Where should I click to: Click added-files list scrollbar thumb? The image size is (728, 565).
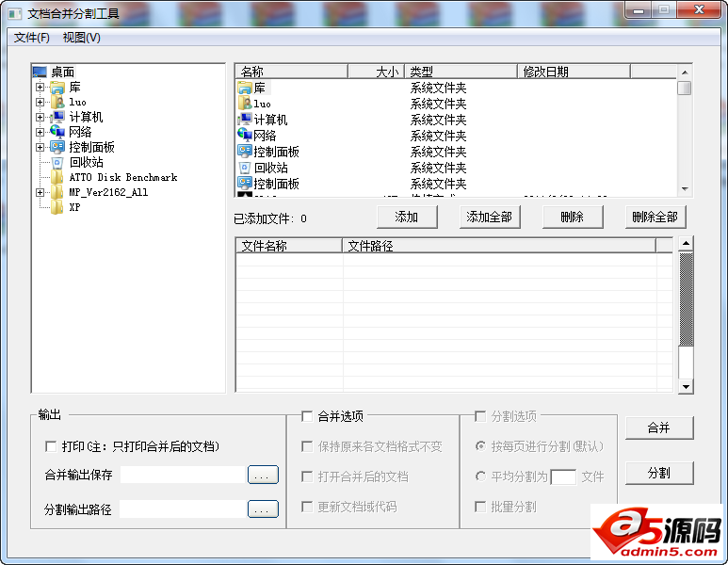[x=686, y=299]
